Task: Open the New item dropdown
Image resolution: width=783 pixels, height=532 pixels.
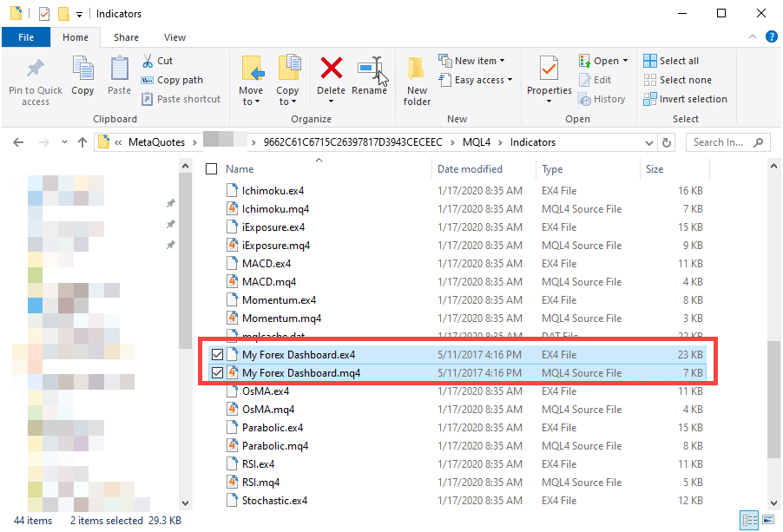Action: tap(472, 61)
